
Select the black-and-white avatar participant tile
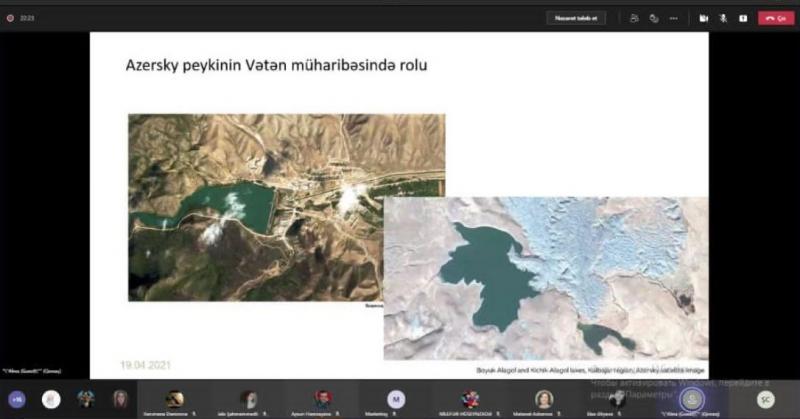click(x=617, y=400)
